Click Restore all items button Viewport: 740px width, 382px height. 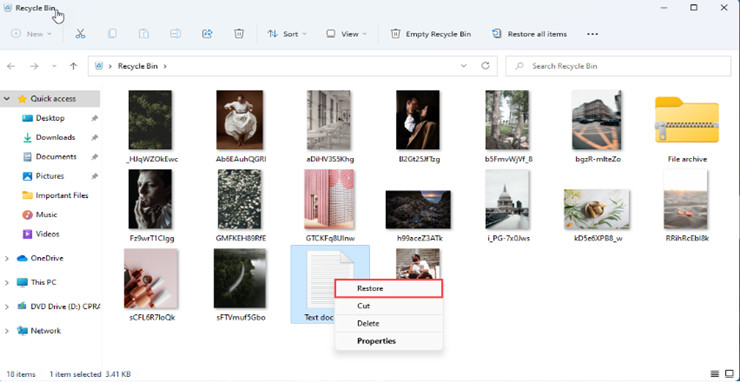point(530,34)
